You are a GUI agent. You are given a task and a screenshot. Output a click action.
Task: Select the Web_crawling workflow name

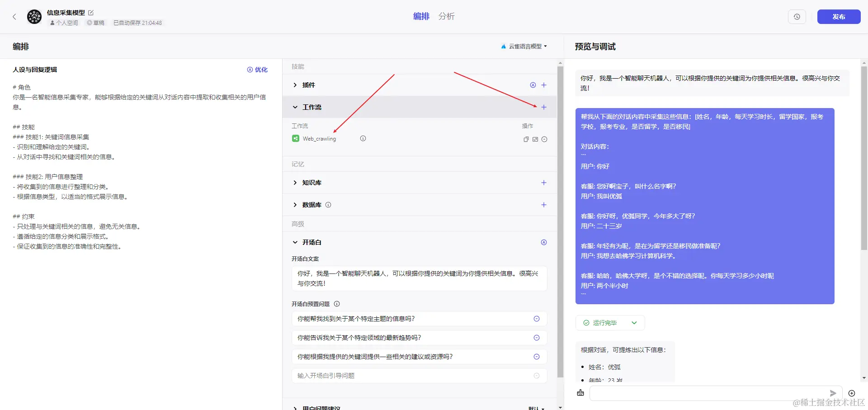pos(319,139)
